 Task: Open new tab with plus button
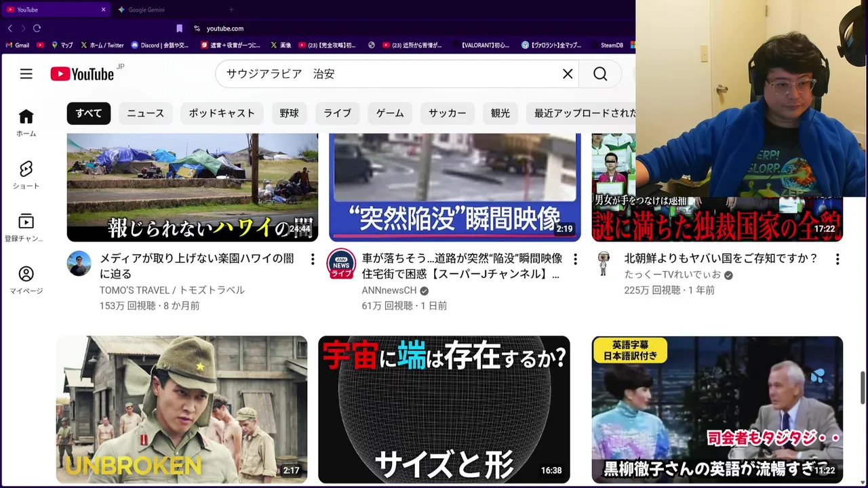(231, 9)
